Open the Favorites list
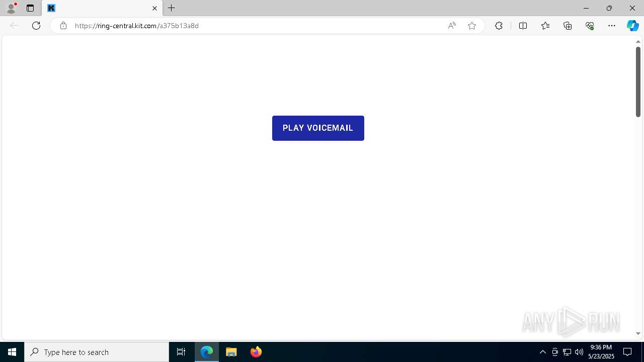The width and height of the screenshot is (644, 362). (x=545, y=26)
